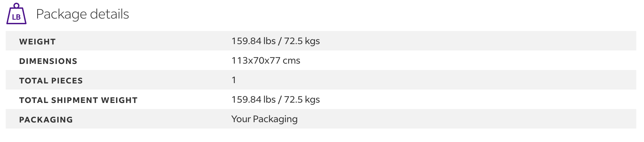Select the PACKAGING row label
This screenshot has width=644, height=142.
pyautogui.click(x=46, y=120)
